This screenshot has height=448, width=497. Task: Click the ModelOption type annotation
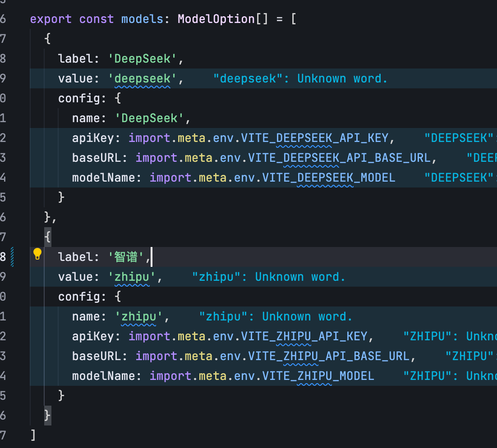pos(216,19)
